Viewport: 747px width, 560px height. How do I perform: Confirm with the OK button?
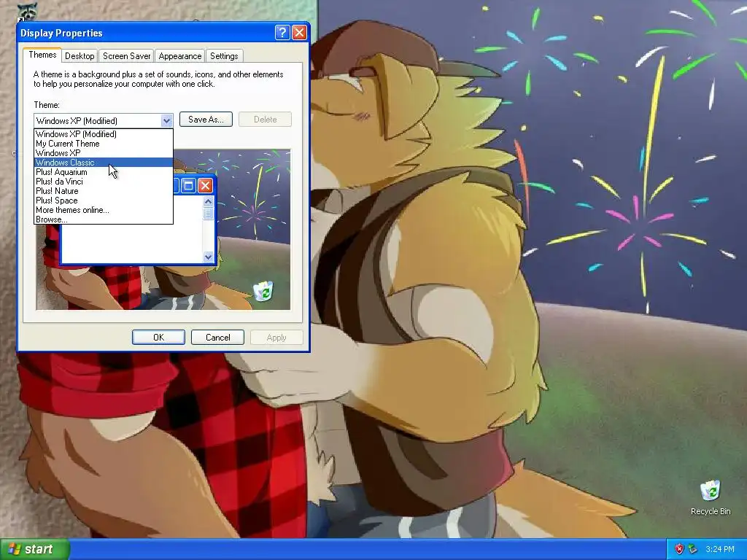tap(158, 337)
